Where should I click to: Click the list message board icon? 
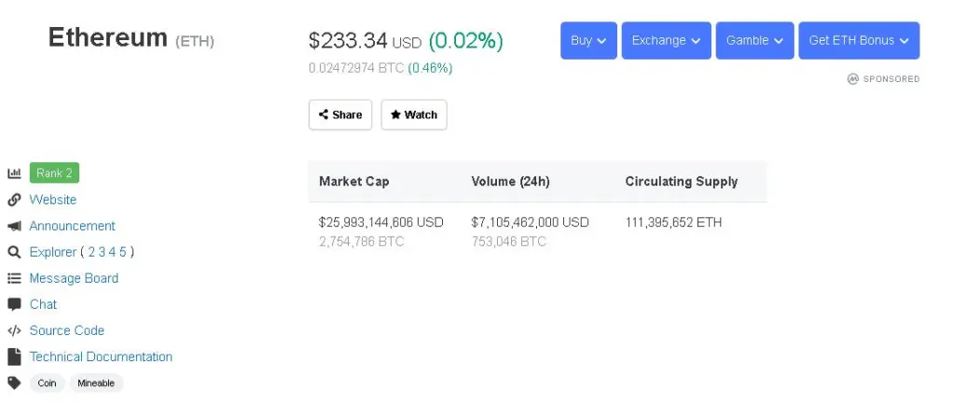(x=14, y=278)
